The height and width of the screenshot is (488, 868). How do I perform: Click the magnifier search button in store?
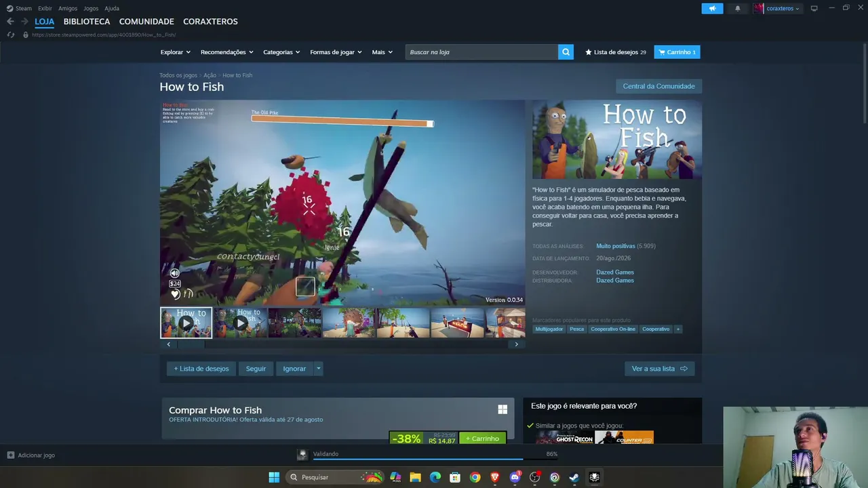pyautogui.click(x=566, y=52)
